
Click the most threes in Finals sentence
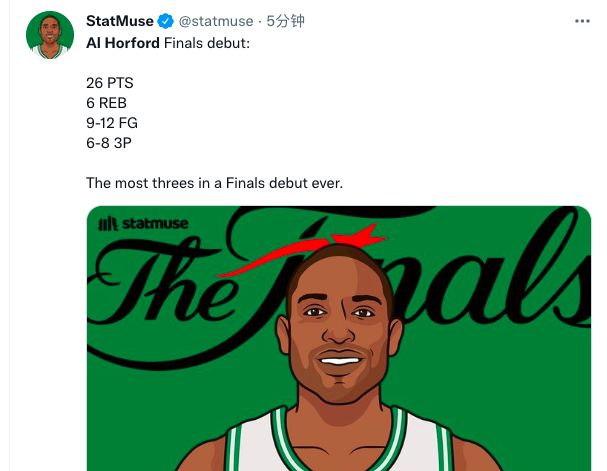214,183
